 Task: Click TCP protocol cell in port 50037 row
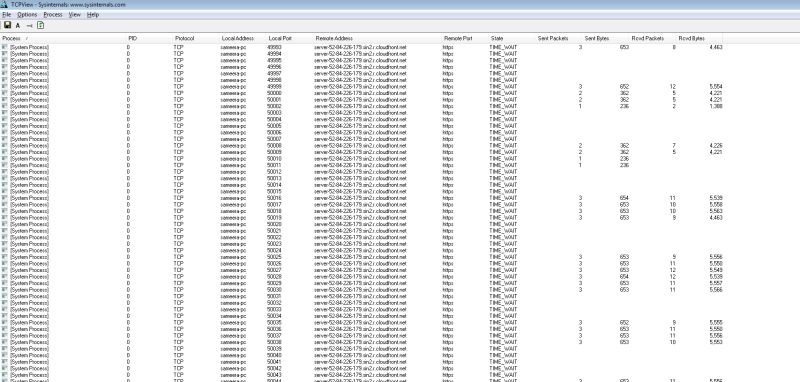pyautogui.click(x=179, y=336)
